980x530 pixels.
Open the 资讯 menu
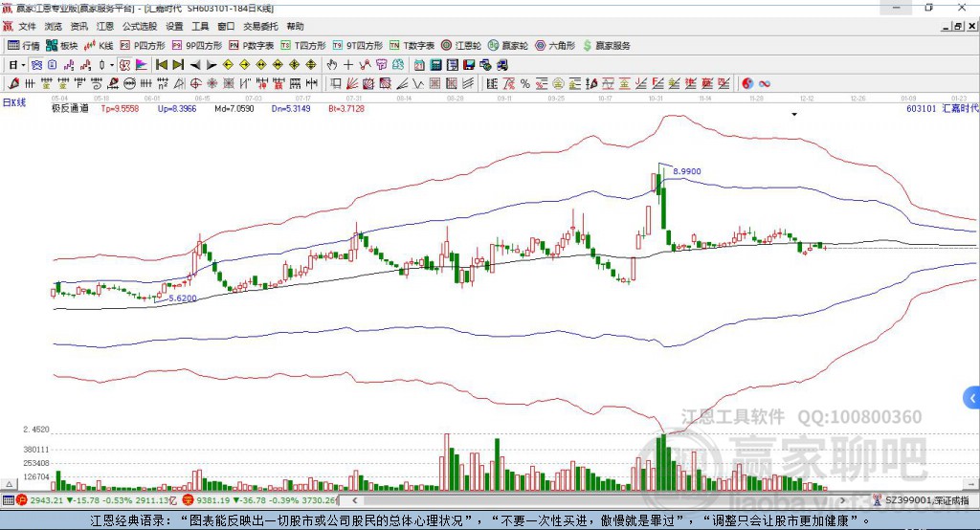pos(78,26)
